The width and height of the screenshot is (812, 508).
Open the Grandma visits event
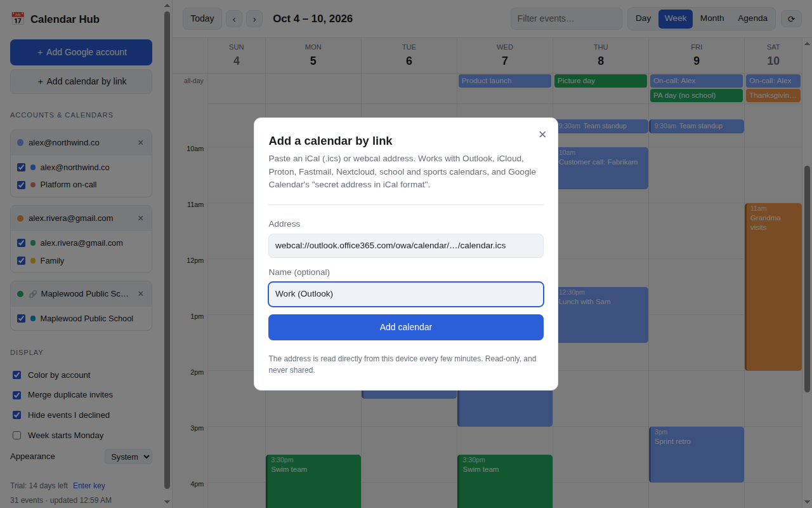click(x=773, y=287)
